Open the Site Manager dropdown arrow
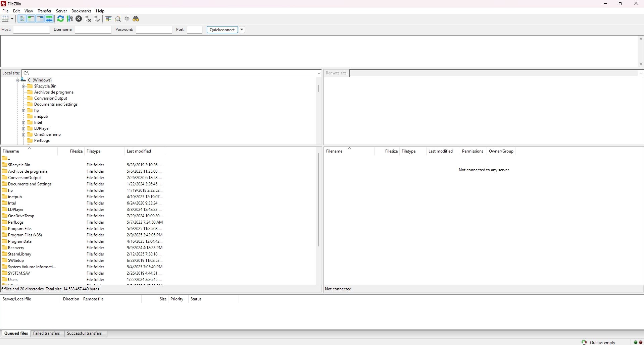The height and width of the screenshot is (345, 644). coord(12,19)
